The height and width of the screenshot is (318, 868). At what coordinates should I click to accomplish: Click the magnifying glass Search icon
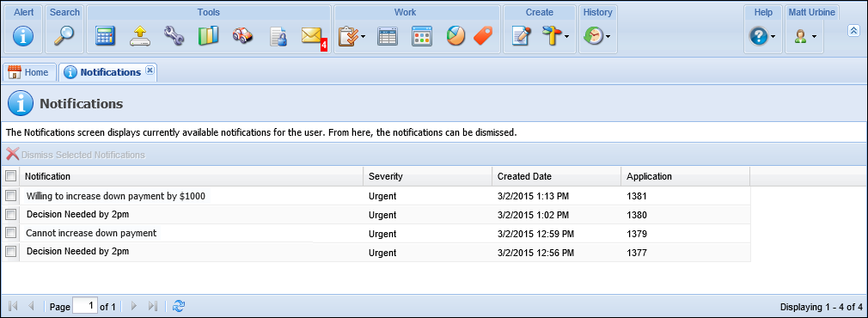pyautogui.click(x=64, y=36)
